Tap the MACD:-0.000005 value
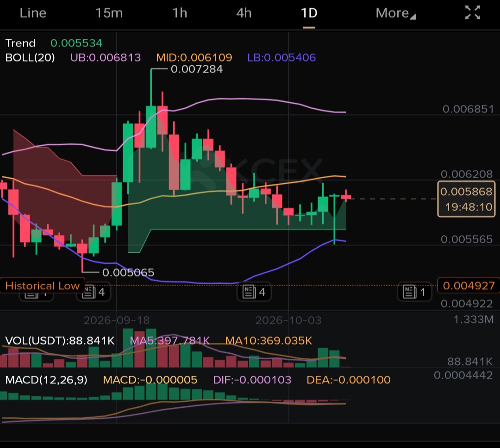 coord(150,380)
